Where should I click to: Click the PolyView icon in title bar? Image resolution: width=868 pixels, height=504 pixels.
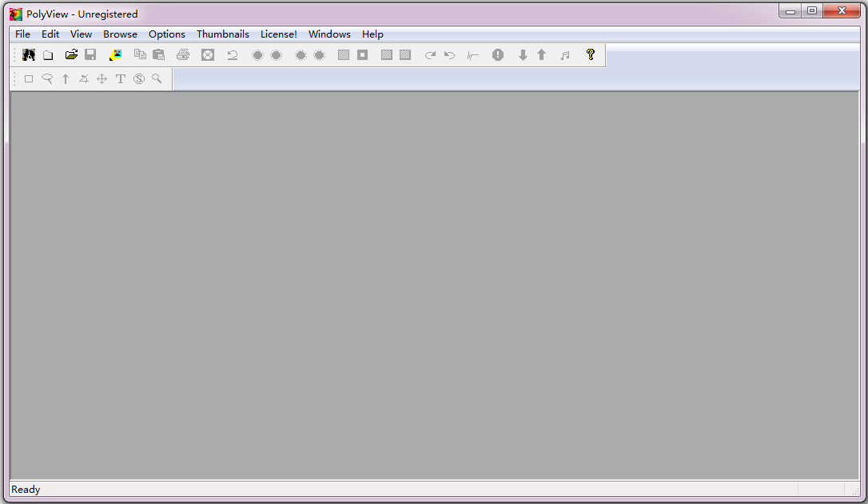pyautogui.click(x=16, y=14)
